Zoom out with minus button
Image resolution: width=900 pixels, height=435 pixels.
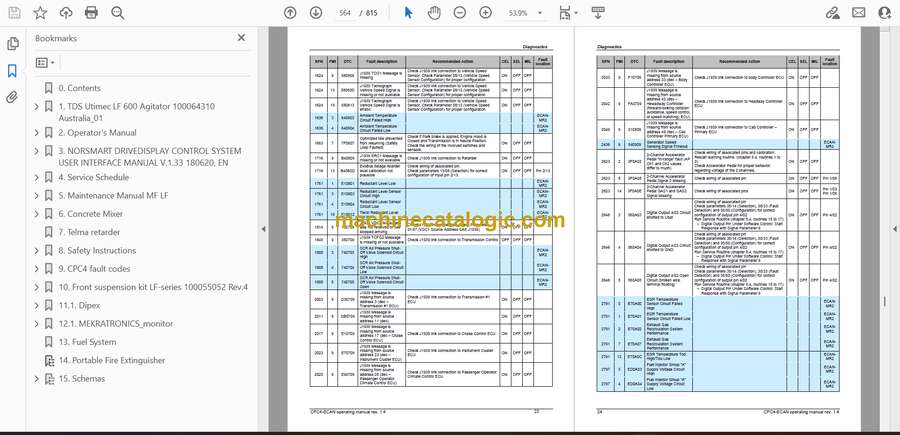pyautogui.click(x=460, y=13)
